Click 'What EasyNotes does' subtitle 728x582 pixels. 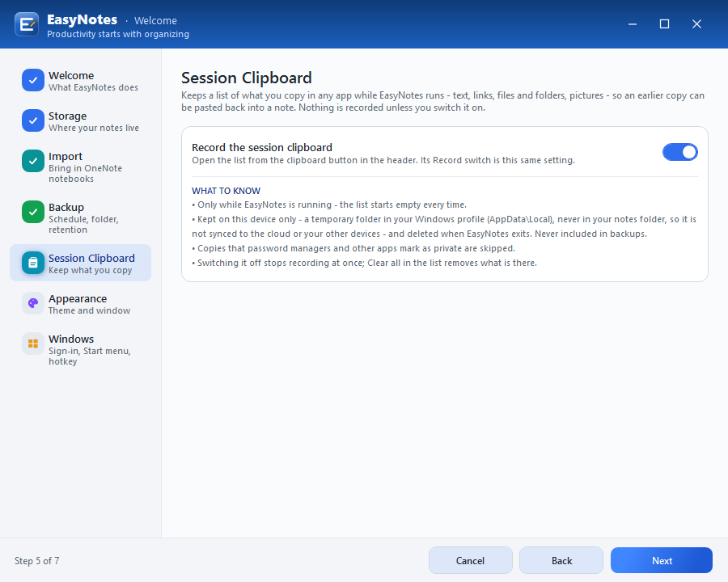pyautogui.click(x=93, y=88)
